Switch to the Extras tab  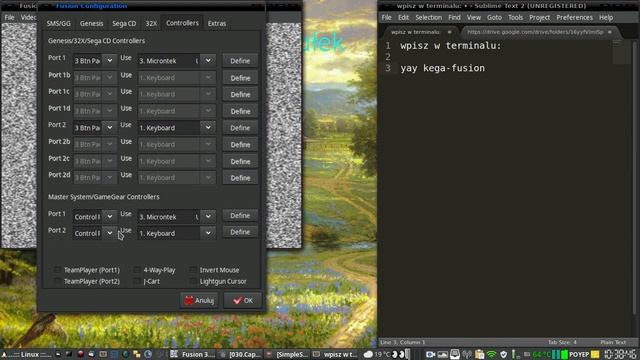(x=217, y=23)
